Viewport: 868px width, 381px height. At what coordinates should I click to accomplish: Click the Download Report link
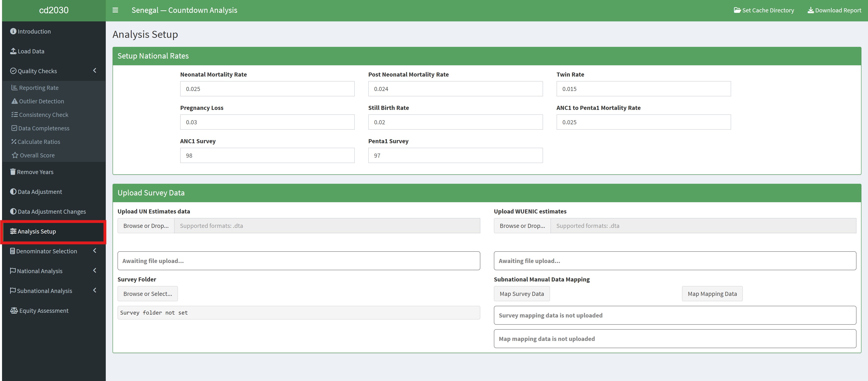point(834,10)
